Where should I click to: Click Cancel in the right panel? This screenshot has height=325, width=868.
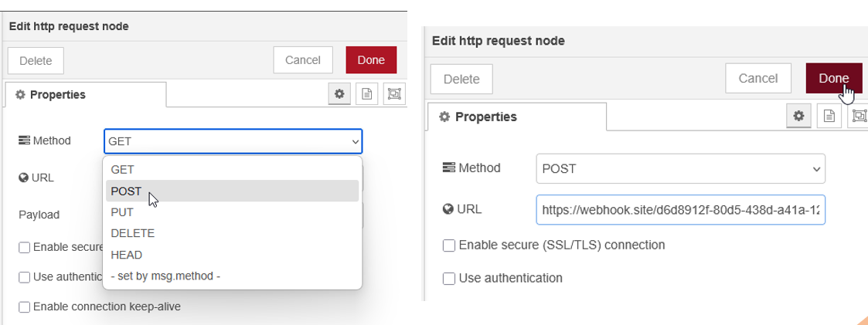[x=757, y=79]
